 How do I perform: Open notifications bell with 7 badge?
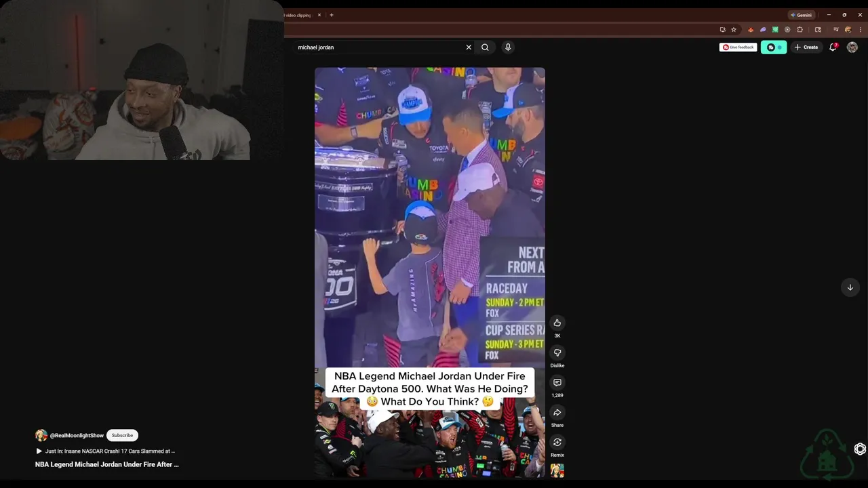(x=833, y=47)
